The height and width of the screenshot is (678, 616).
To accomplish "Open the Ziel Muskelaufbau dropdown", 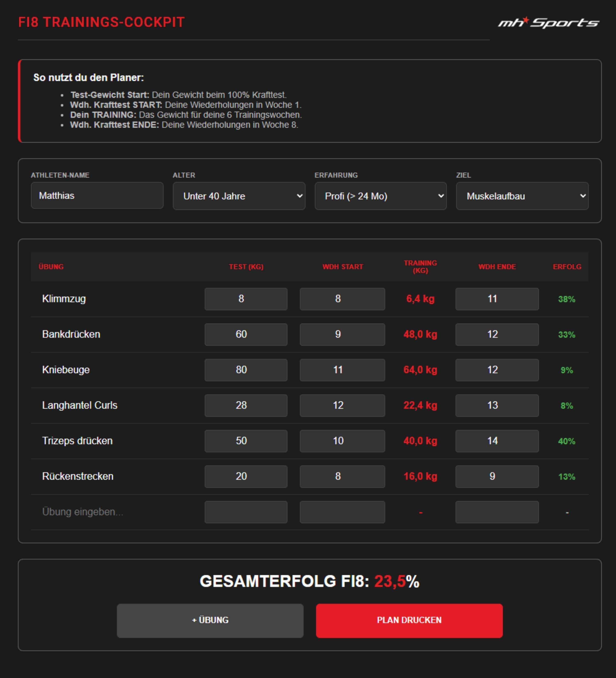I will pyautogui.click(x=522, y=196).
